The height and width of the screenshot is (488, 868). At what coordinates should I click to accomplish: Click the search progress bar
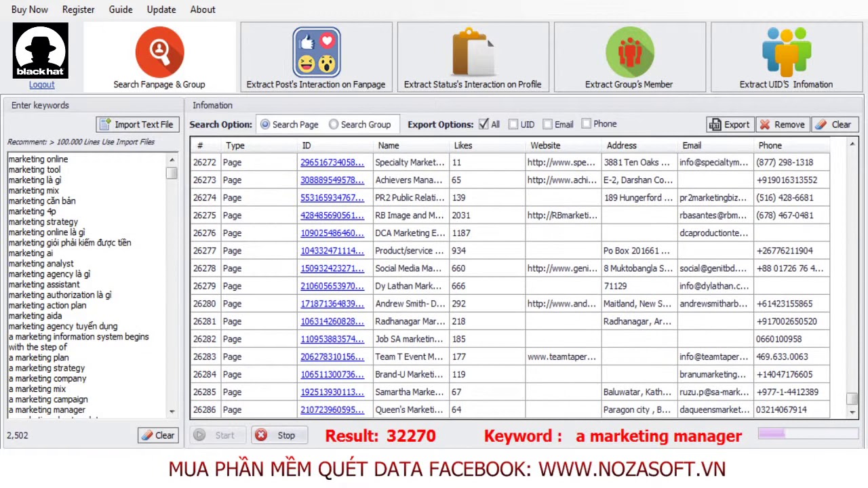coord(808,434)
